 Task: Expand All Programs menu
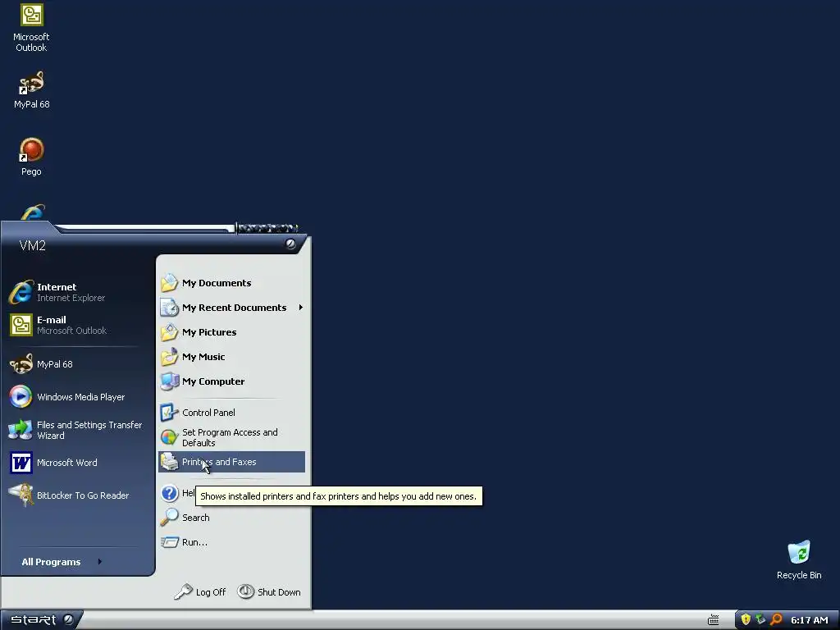[x=62, y=562]
